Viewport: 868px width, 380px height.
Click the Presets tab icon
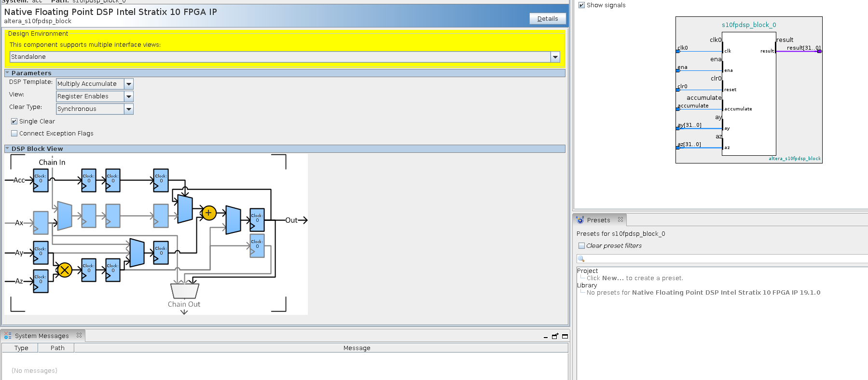[580, 220]
